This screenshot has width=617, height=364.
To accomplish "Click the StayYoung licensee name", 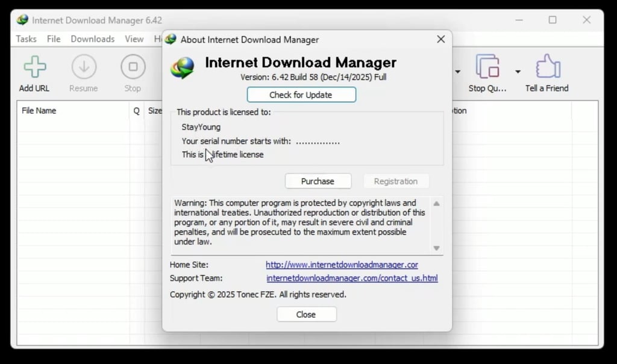I will point(201,127).
